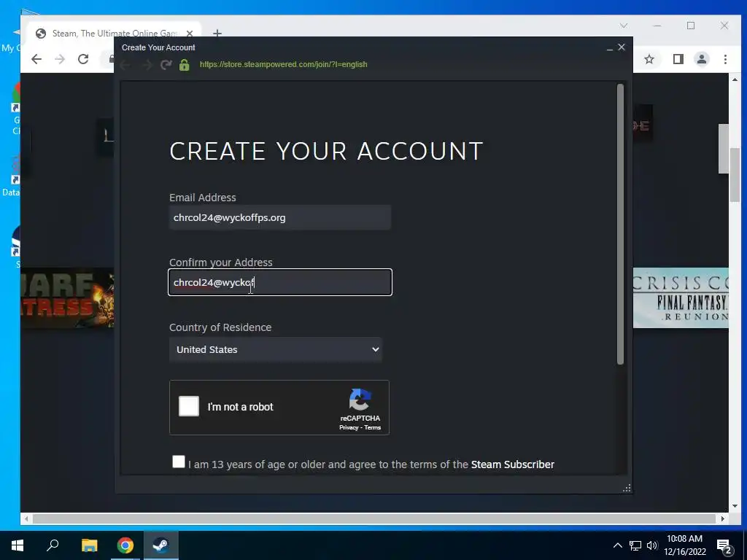Click the Chrome back arrow button
Image resolution: width=747 pixels, height=560 pixels.
[x=36, y=59]
